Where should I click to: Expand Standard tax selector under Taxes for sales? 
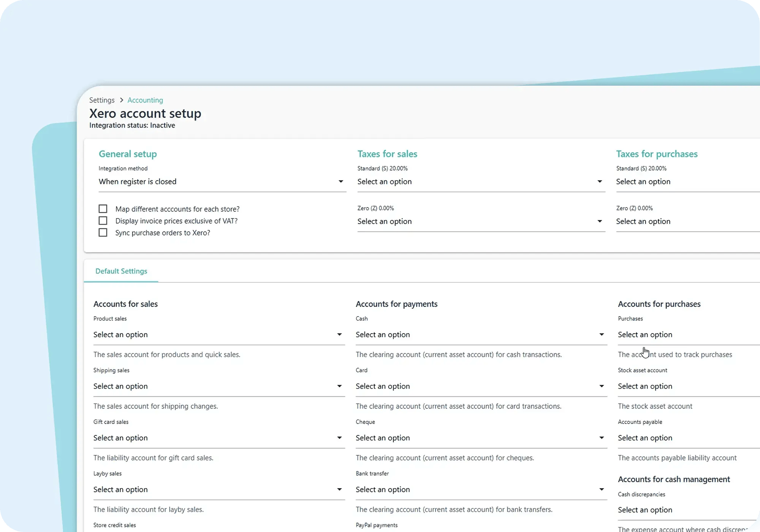click(600, 181)
